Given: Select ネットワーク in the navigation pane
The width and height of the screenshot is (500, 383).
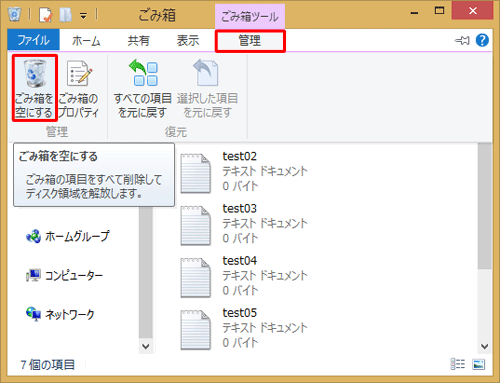Looking at the screenshot, I should coord(70,314).
